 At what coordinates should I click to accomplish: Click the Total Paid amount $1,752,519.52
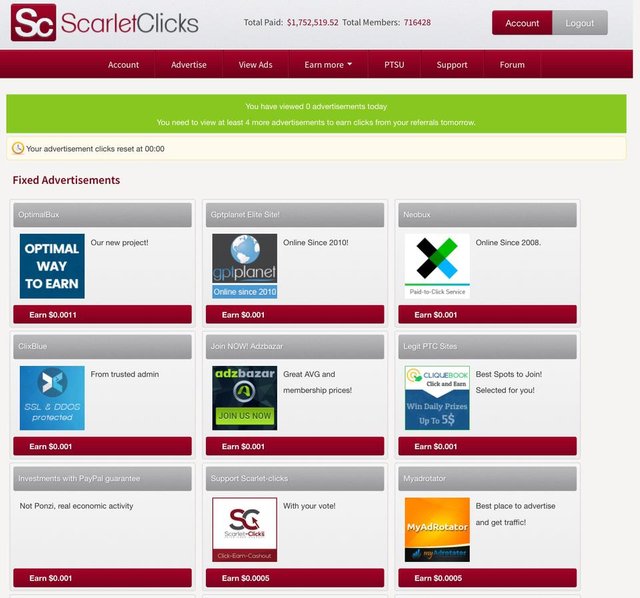[x=313, y=22]
